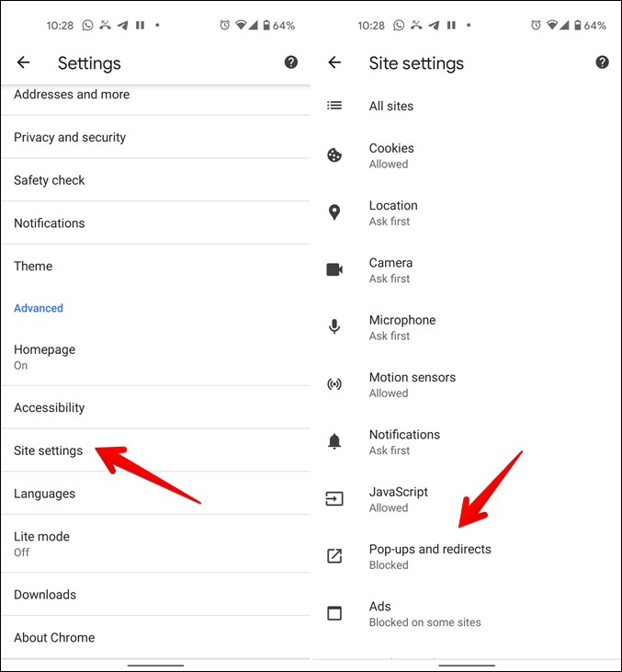Tap the Notifications bell icon
This screenshot has height=672, width=622.
point(334,441)
